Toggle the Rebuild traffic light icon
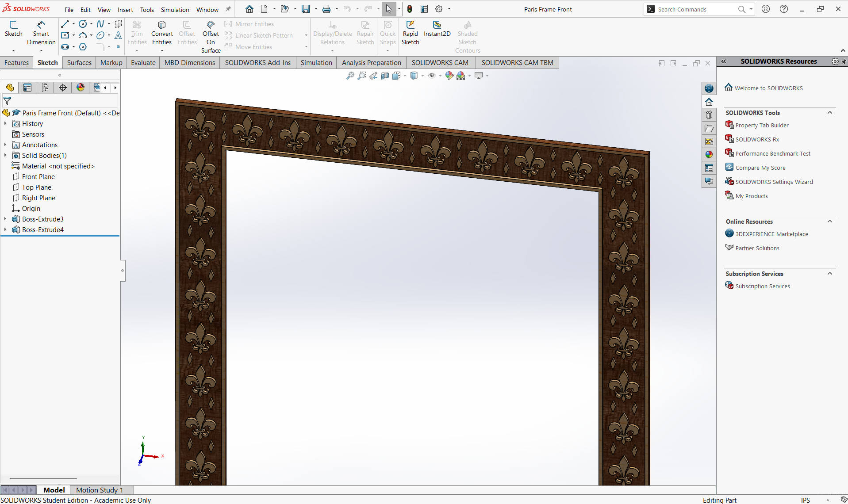This screenshot has width=848, height=504. 410,9
